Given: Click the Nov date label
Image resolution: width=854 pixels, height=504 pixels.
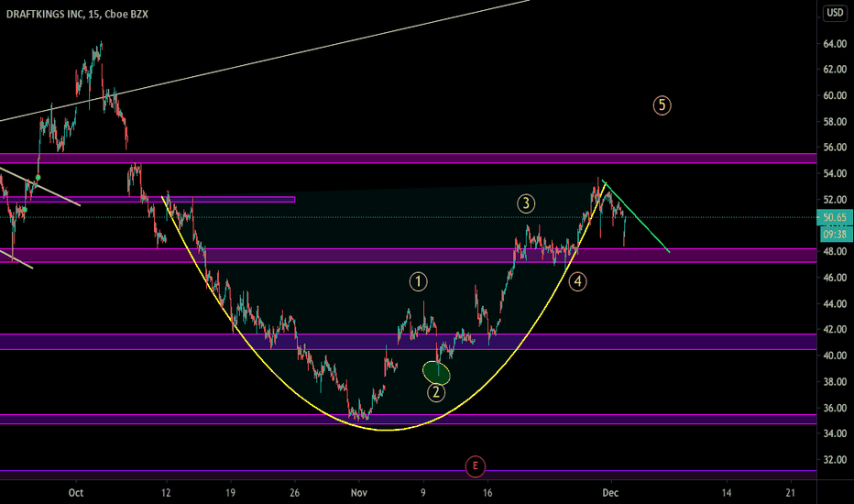Looking at the screenshot, I should click(x=359, y=493).
